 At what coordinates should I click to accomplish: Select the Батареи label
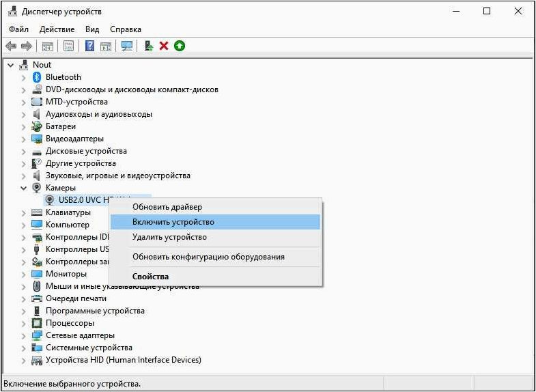tap(61, 126)
